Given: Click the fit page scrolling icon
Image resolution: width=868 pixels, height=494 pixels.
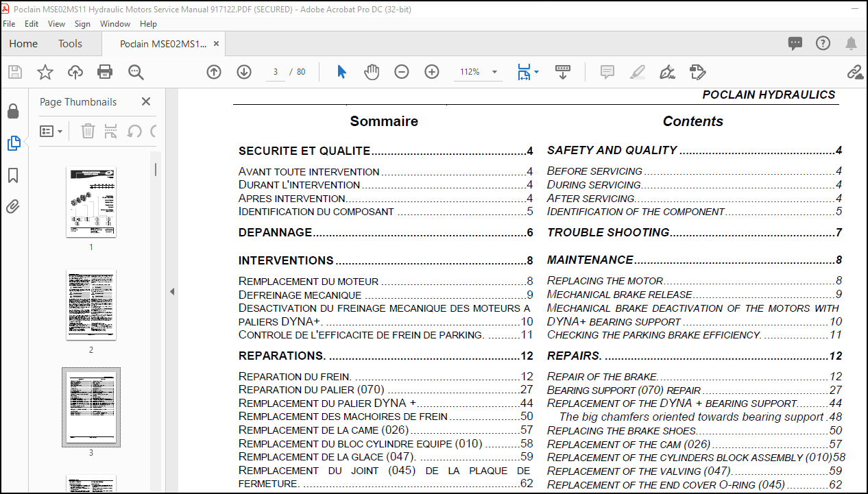Looking at the screenshot, I should pos(524,72).
